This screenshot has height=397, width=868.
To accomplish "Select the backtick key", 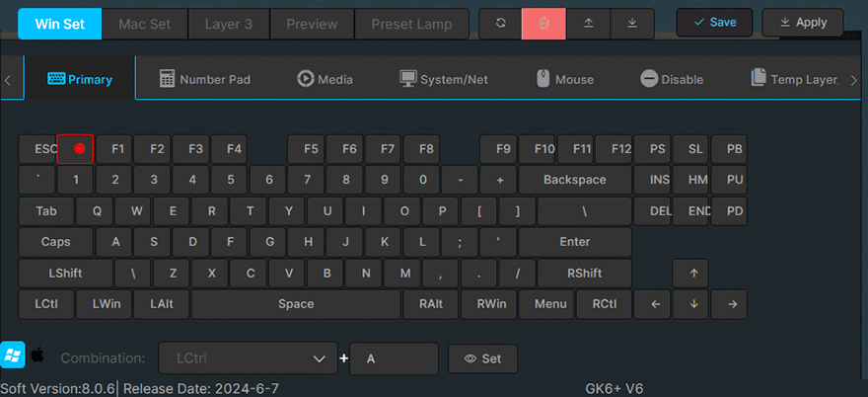I will point(37,180).
